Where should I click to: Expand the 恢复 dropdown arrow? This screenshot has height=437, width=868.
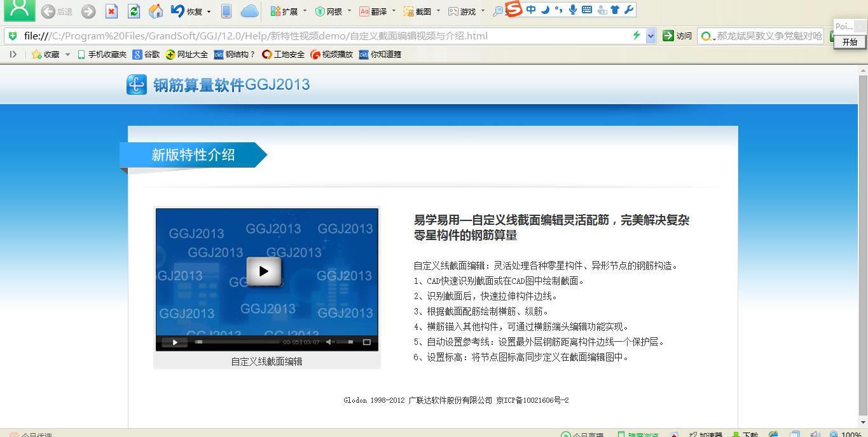click(209, 11)
